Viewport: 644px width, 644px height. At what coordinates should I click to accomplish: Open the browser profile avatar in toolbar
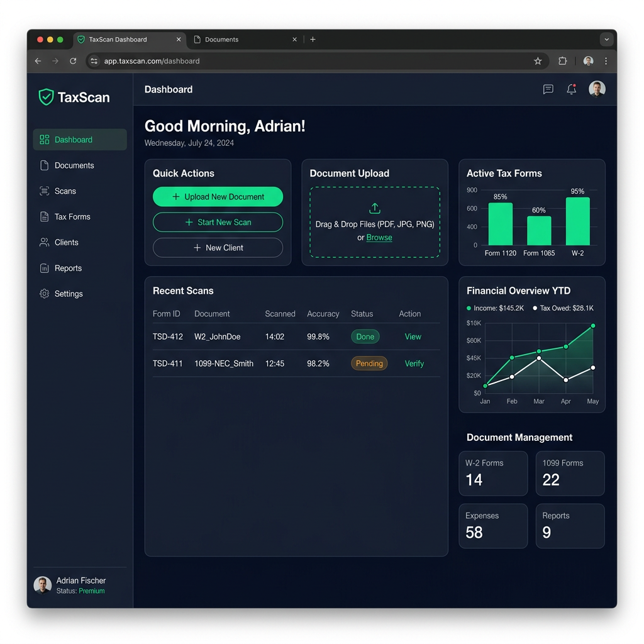tap(588, 61)
